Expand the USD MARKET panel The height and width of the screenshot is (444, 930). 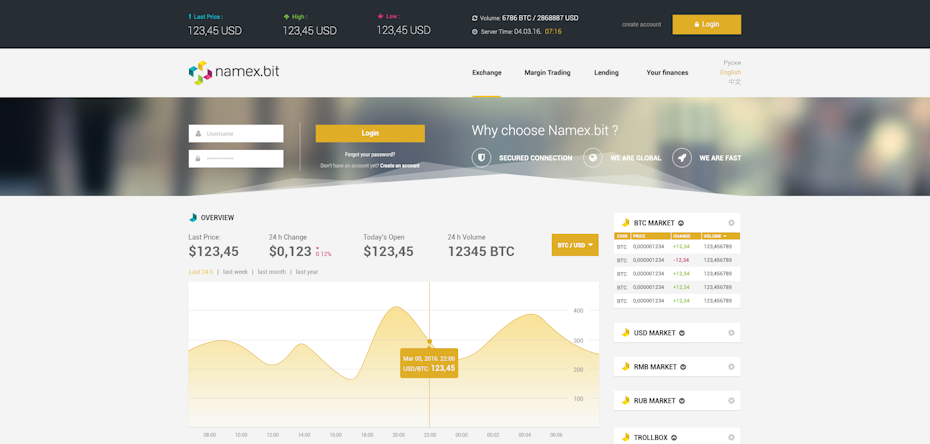coord(682,333)
